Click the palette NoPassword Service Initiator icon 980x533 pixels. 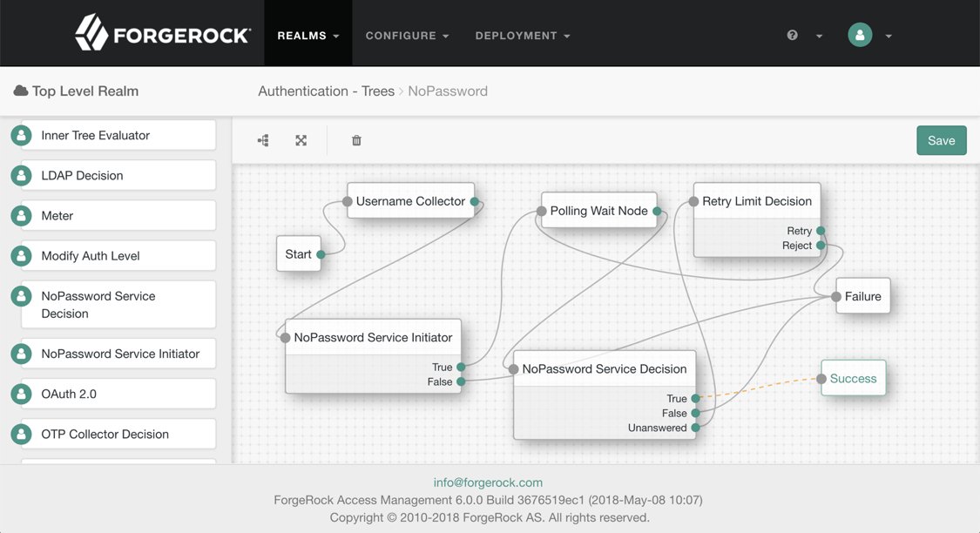(x=21, y=354)
